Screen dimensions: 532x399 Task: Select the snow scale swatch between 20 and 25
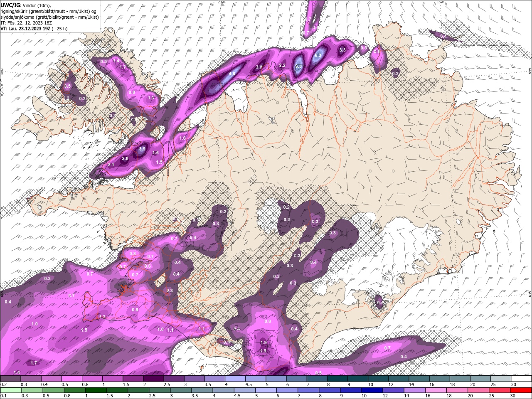[x=480, y=379]
